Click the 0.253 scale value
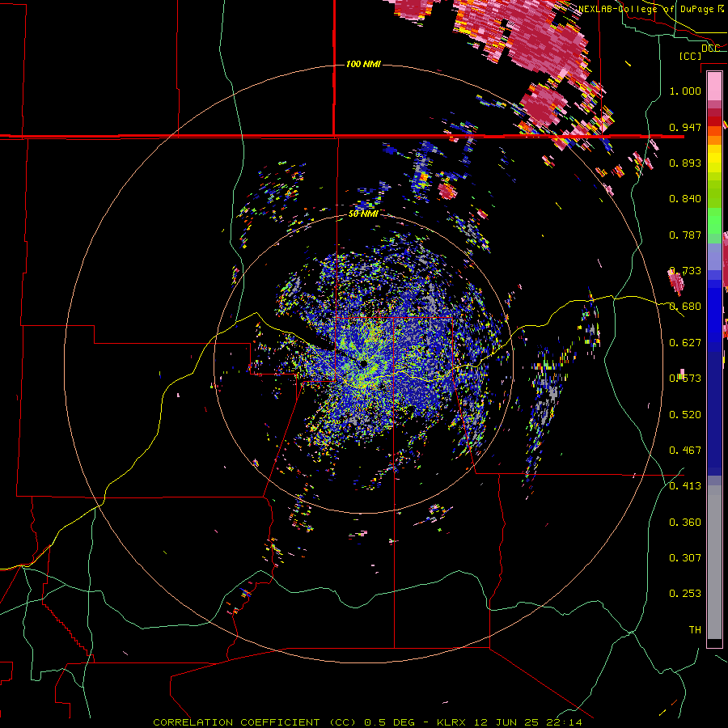Image resolution: width=728 pixels, height=728 pixels. pyautogui.click(x=685, y=594)
